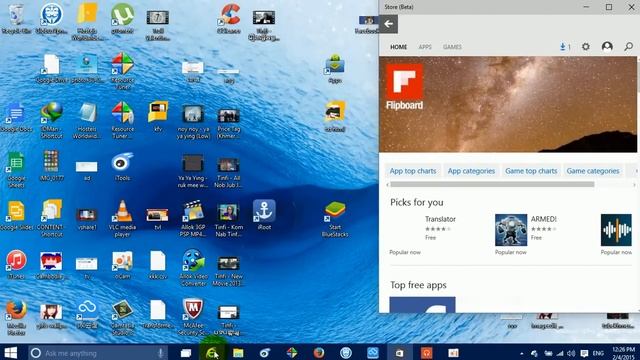The image size is (640, 360).
Task: Open Store search magnifier
Action: click(629, 47)
